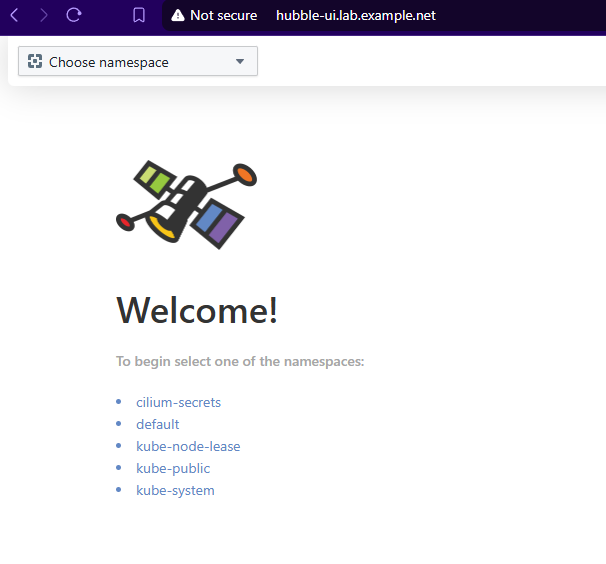Viewport: 606px width, 564px height.
Task: Expand the namespace list via the caret arrow
Action: pos(240,62)
